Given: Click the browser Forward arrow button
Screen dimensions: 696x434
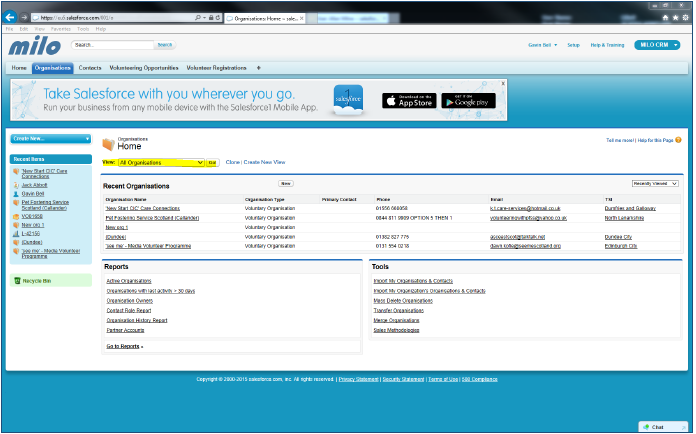Looking at the screenshot, I should [24, 18].
